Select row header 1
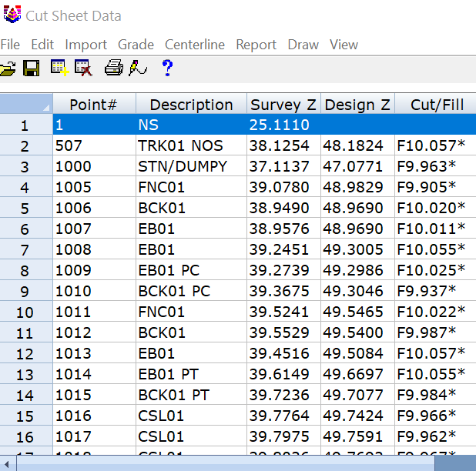This screenshot has height=471, width=476. click(26, 125)
